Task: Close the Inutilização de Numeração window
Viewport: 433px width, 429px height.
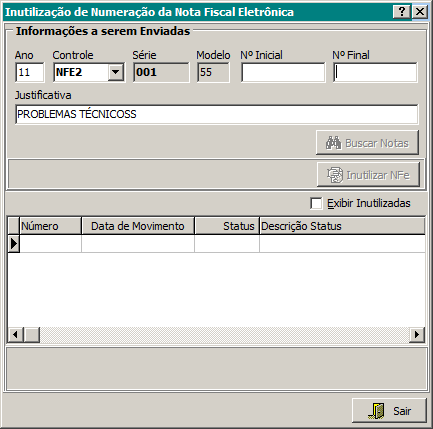Action: pos(420,12)
